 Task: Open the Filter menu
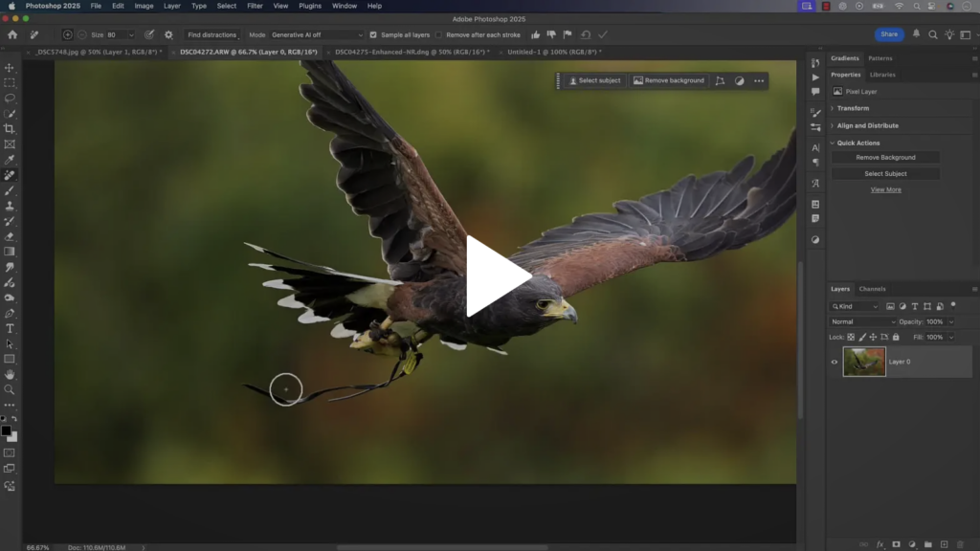pyautogui.click(x=255, y=6)
